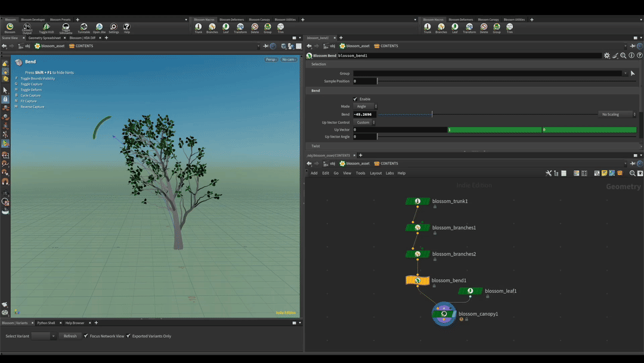
Task: Click the Toggle HUD shelf icon
Action: (46, 27)
